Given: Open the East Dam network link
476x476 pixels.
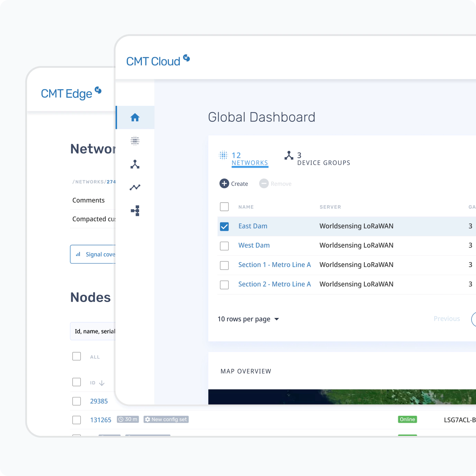Looking at the screenshot, I should (253, 226).
